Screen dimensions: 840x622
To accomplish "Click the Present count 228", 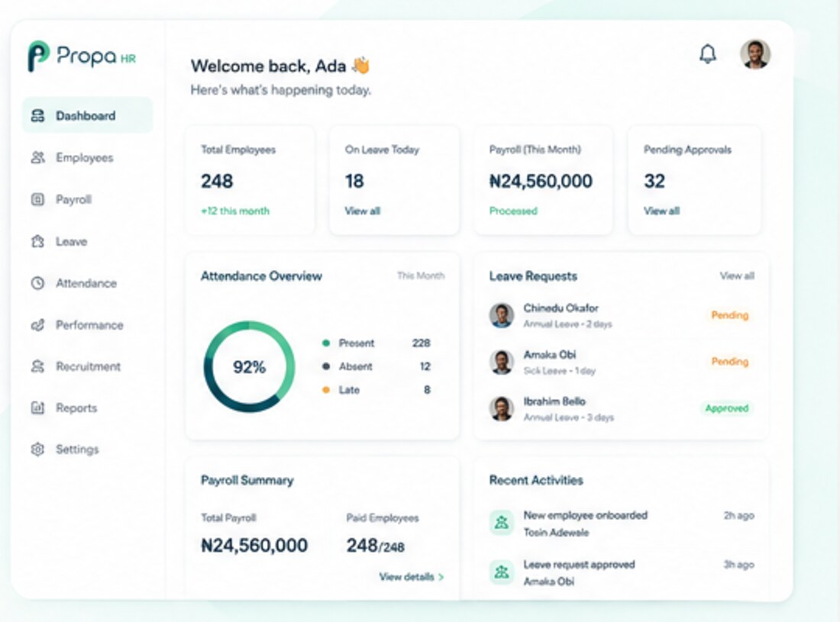I will 421,343.
